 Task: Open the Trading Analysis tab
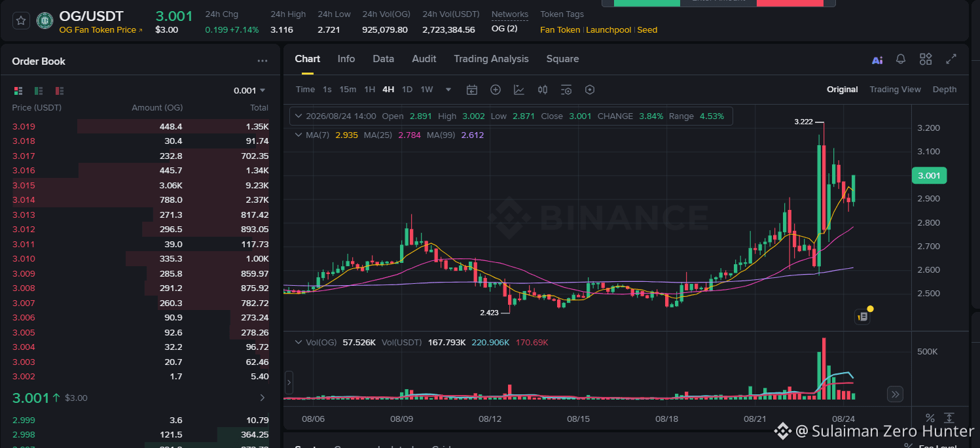(x=491, y=59)
